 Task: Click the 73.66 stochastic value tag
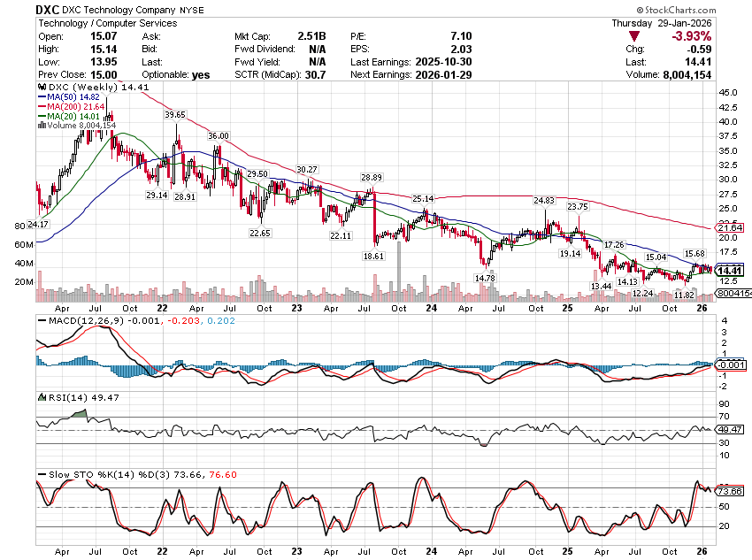pyautogui.click(x=730, y=491)
